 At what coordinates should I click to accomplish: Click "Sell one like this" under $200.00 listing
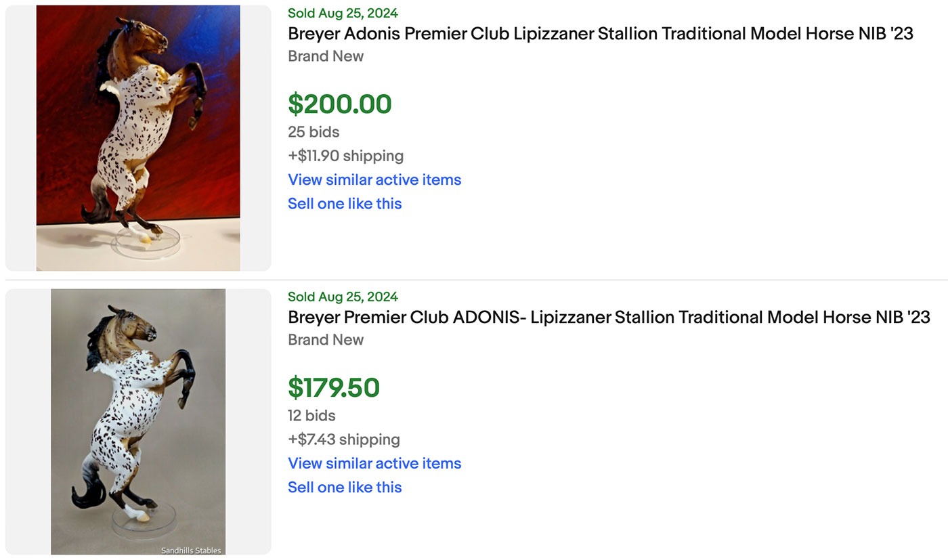click(x=345, y=204)
